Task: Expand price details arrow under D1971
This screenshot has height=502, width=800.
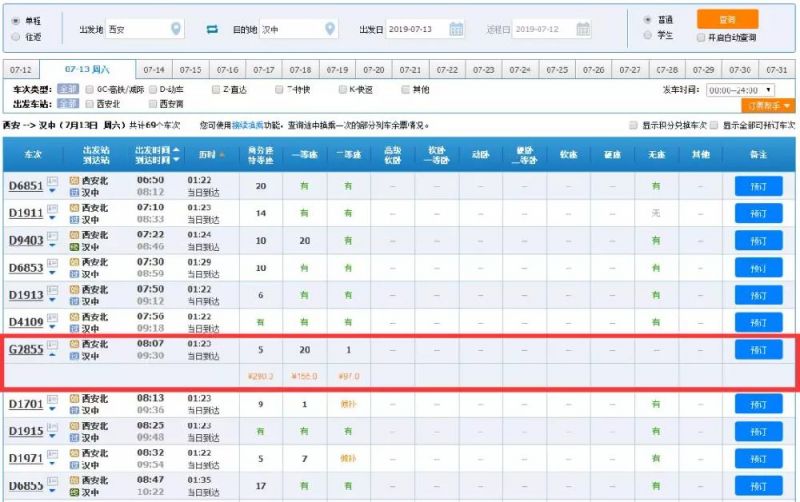Action: (52, 464)
